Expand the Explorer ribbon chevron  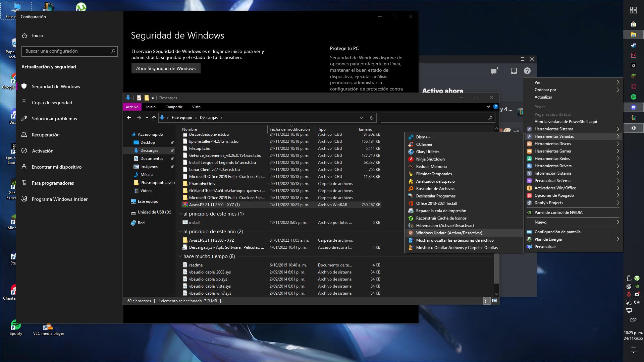pyautogui.click(x=488, y=107)
